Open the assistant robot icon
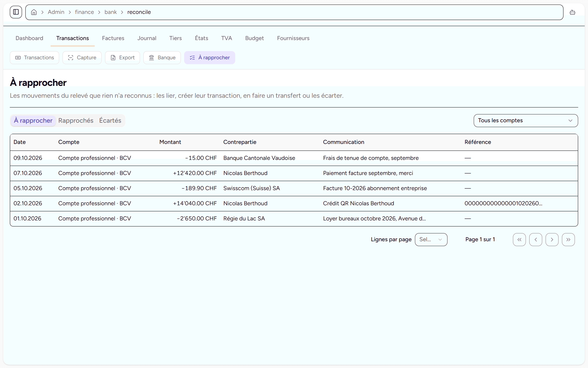 tap(572, 12)
